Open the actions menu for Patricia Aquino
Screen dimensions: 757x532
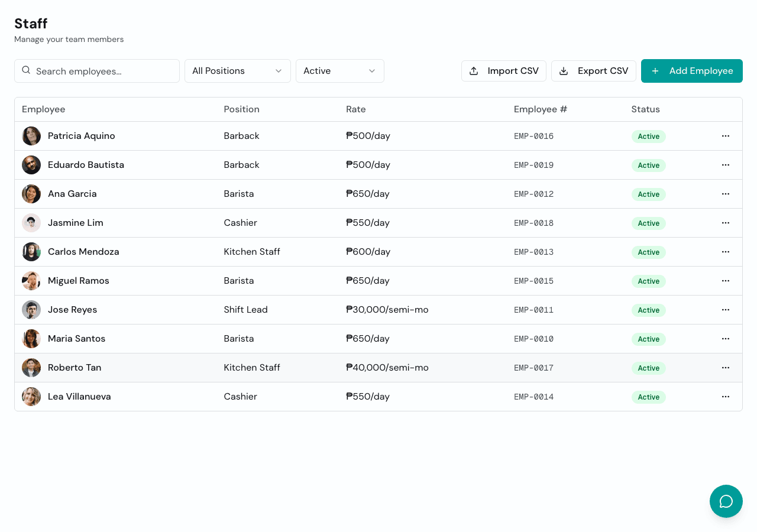tap(726, 136)
